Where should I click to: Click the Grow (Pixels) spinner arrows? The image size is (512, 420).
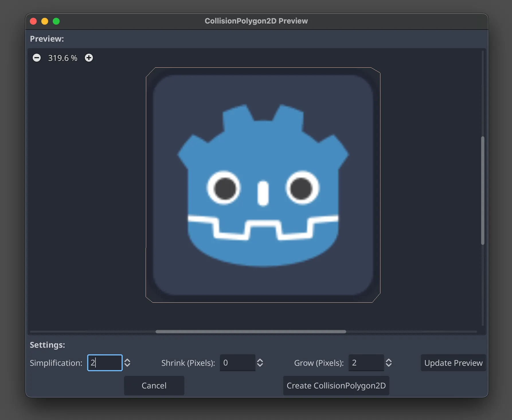[x=389, y=363]
